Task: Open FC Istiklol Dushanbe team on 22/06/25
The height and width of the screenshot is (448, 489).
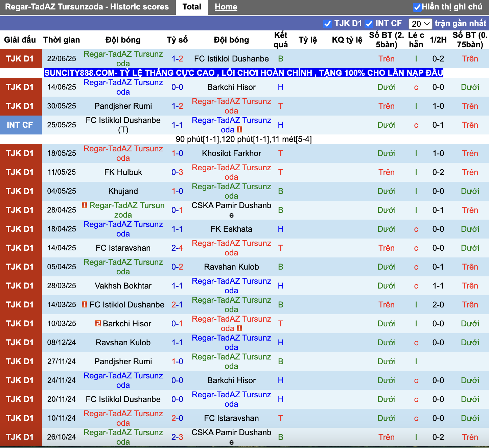Action: coord(231,59)
